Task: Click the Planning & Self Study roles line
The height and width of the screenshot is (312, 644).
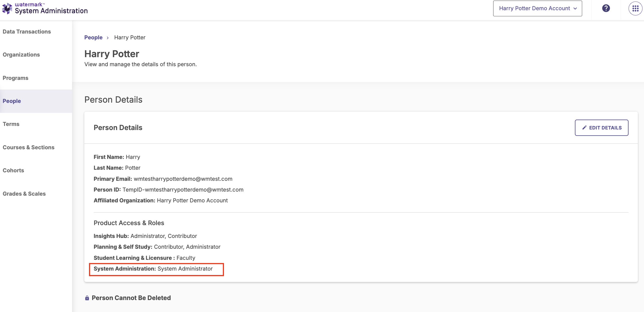Action: point(157,247)
